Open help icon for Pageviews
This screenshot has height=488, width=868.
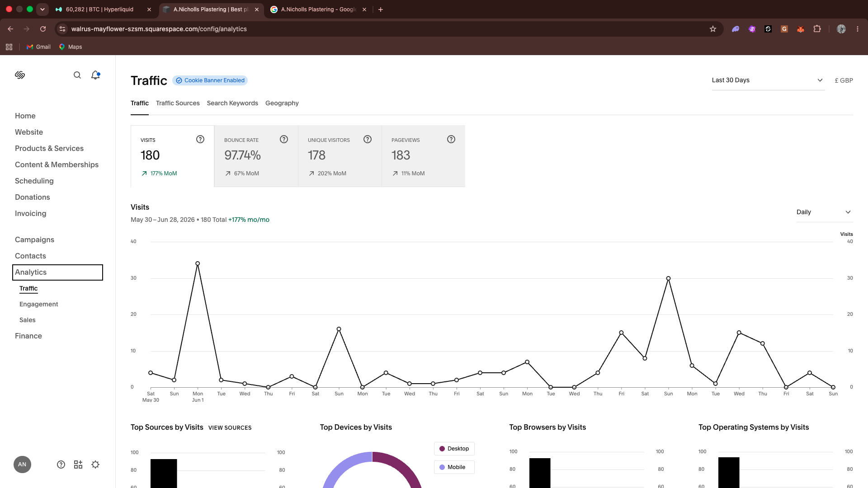click(x=451, y=139)
